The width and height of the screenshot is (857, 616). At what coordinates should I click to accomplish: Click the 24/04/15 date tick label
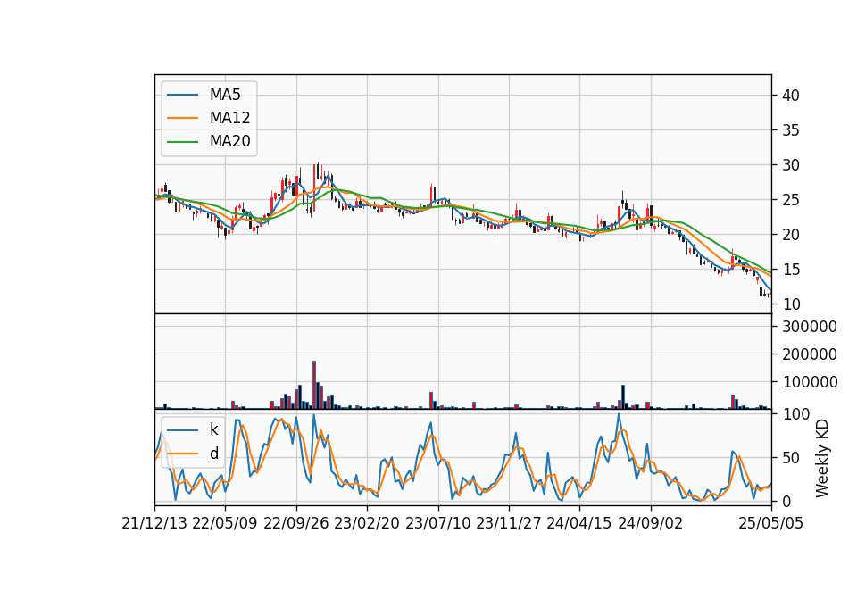(578, 523)
